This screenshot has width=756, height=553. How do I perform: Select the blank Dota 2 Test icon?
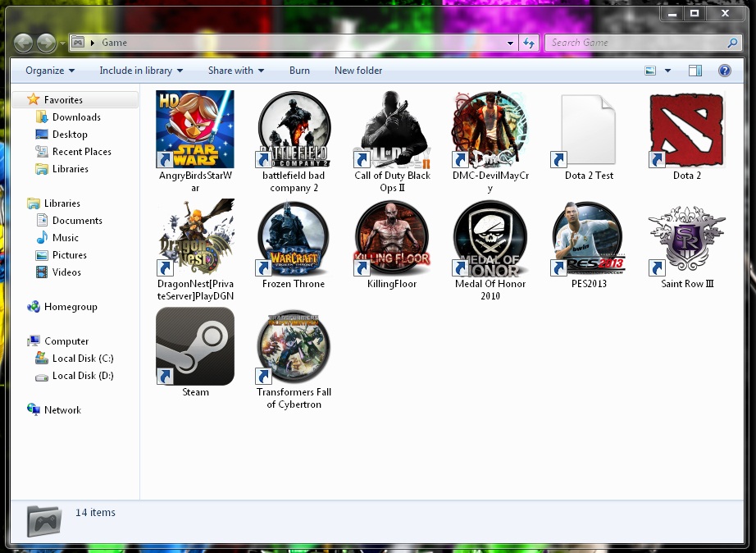tap(589, 130)
